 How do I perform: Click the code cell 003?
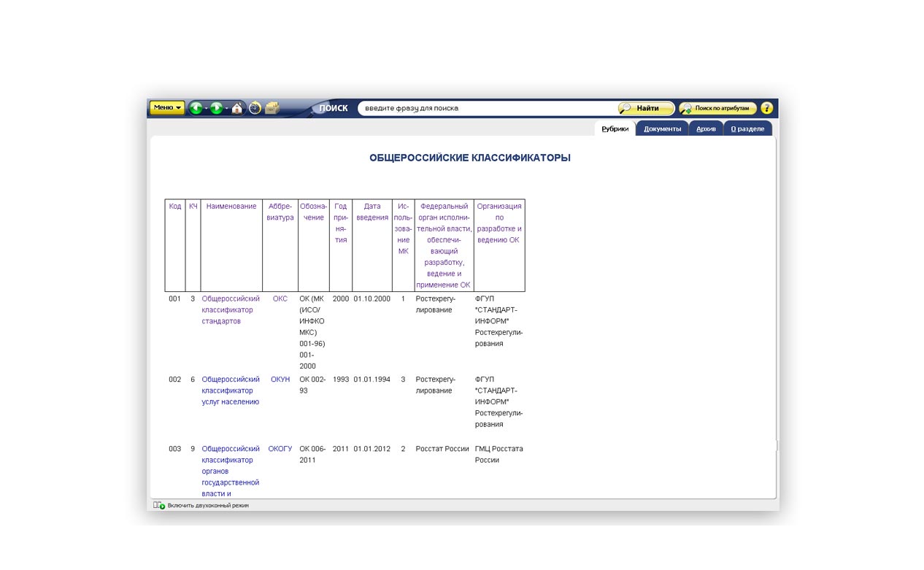(174, 449)
